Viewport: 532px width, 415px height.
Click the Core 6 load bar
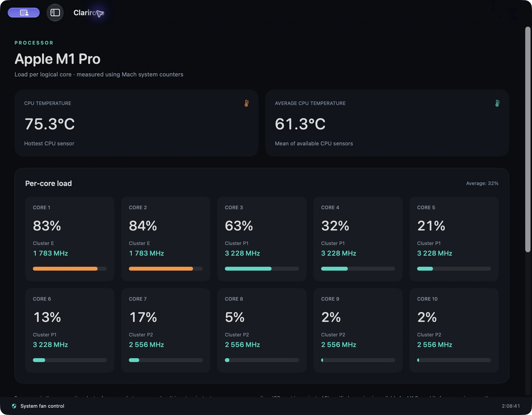[x=70, y=360]
